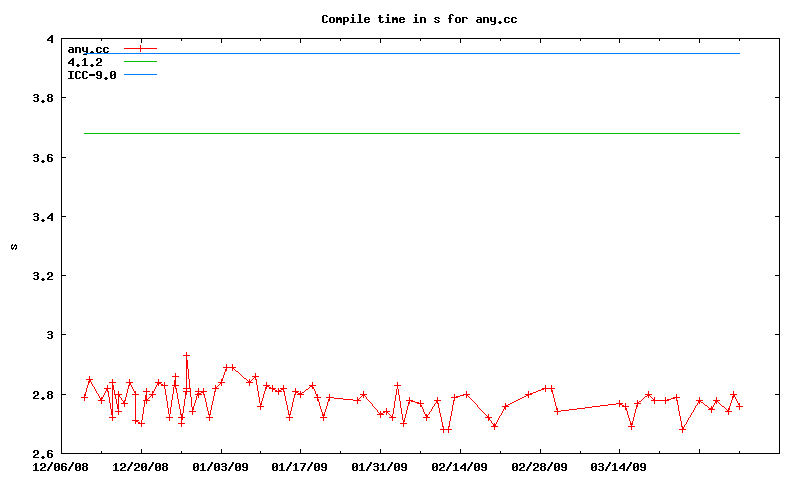Click the 3.8 y-axis tick label
800x480 pixels.
pos(43,99)
